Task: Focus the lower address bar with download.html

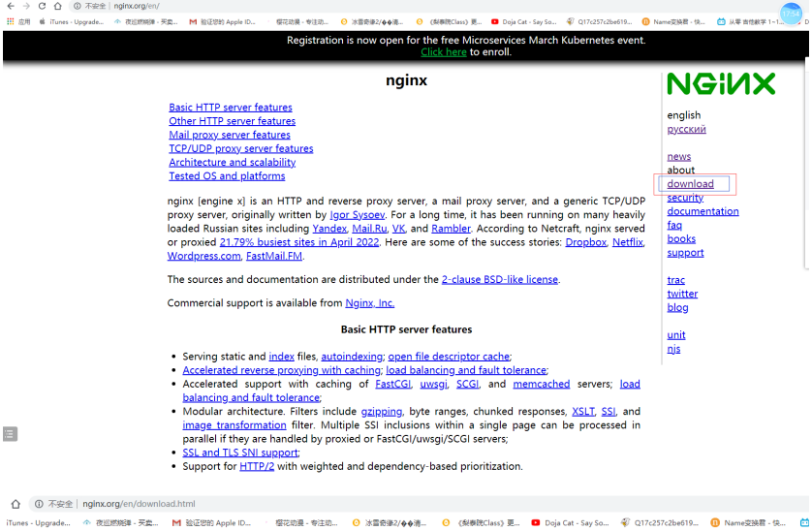Action: pos(420,504)
